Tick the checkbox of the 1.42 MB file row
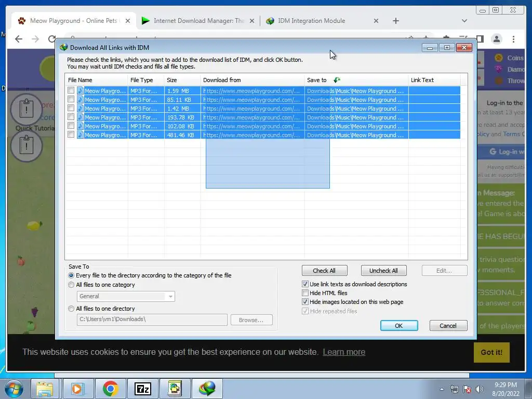Screen dimensions: 532x399 [x=71, y=108]
